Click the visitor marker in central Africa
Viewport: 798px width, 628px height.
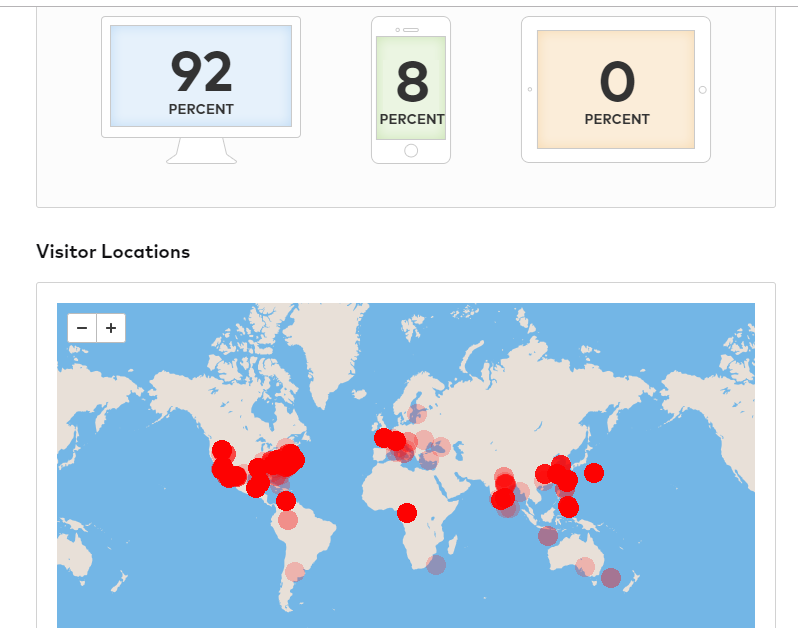click(407, 512)
